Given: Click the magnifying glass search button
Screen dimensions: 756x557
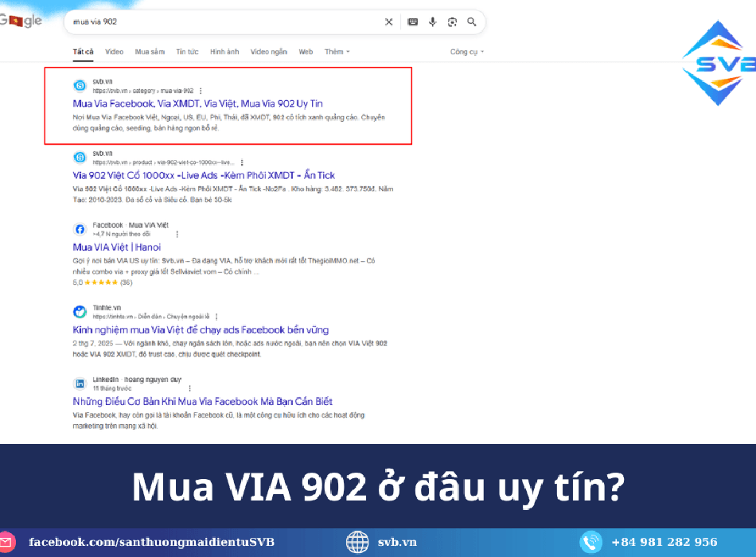Looking at the screenshot, I should click(x=472, y=22).
